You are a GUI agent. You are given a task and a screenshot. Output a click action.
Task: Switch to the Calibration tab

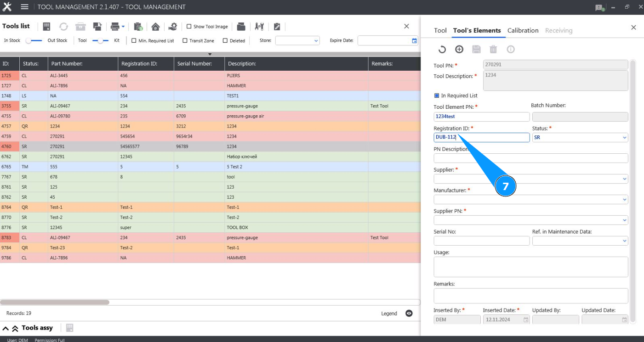click(x=523, y=30)
